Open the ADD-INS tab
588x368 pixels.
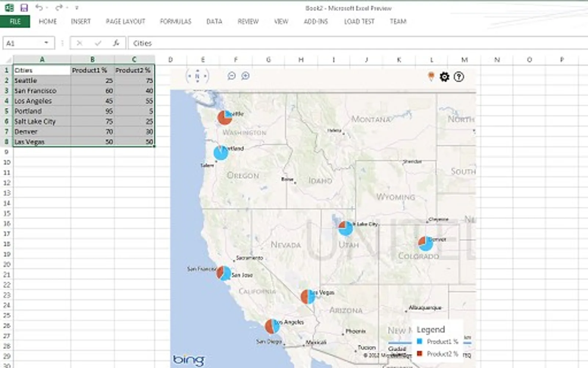pyautogui.click(x=316, y=21)
